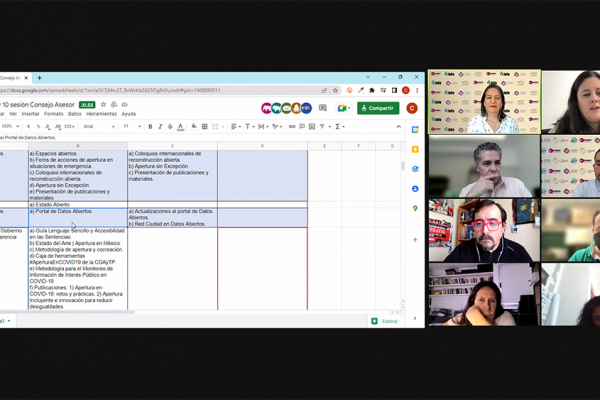The width and height of the screenshot is (600, 400).
Task: Open the Ver menu
Action: click(13, 114)
